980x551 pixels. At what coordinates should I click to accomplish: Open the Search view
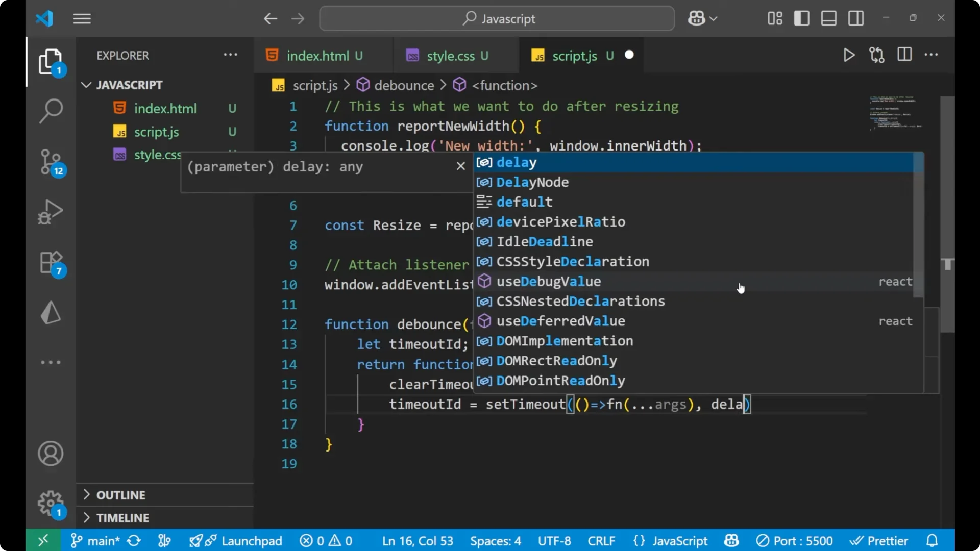(51, 111)
